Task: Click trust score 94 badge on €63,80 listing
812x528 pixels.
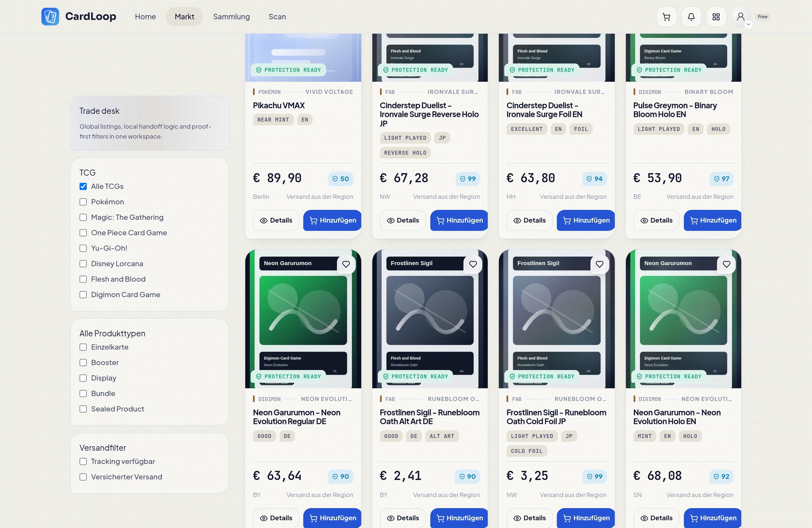Action: (594, 179)
